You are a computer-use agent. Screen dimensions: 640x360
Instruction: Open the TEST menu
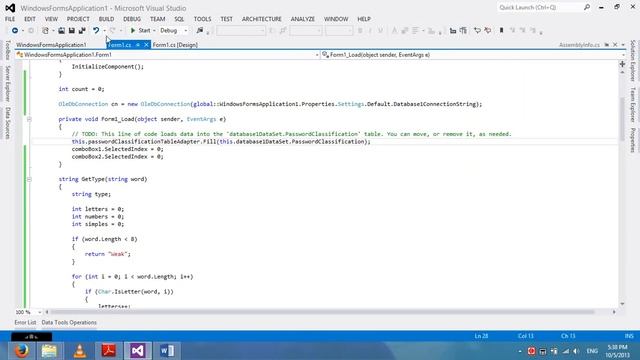point(227,19)
